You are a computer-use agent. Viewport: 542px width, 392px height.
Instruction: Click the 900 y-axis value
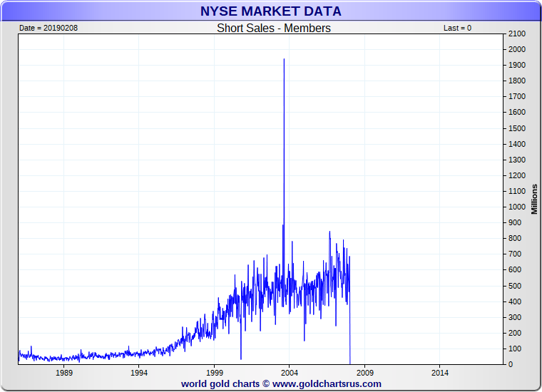[515, 222]
